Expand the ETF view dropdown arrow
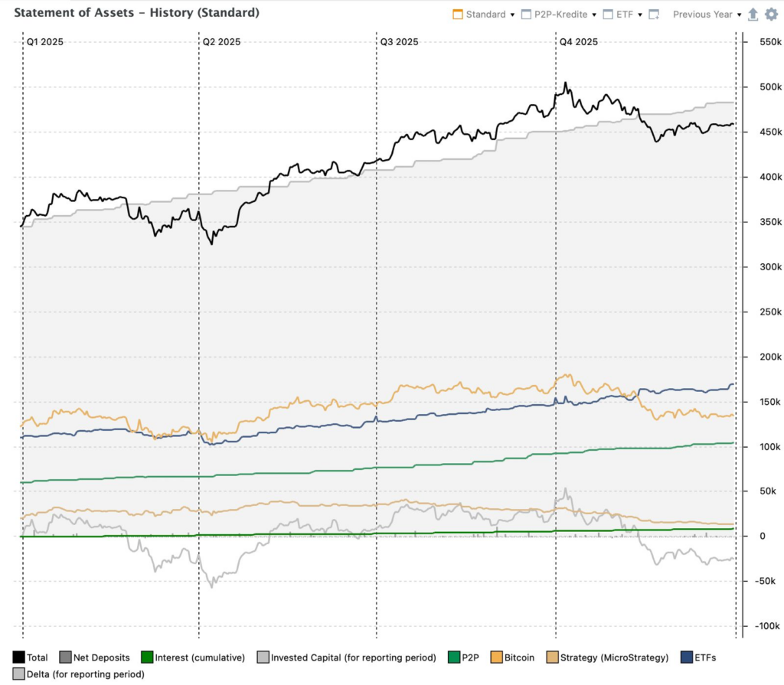The image size is (784, 685). (639, 15)
